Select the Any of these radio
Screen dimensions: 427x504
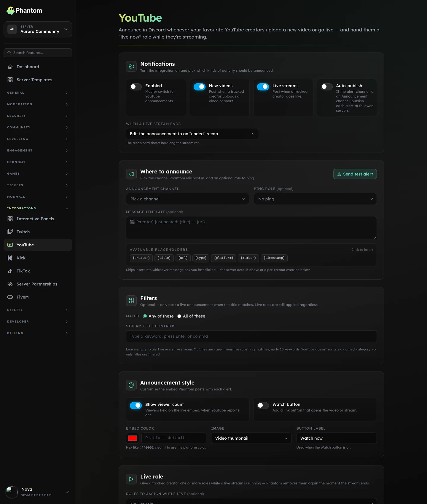coord(145,316)
